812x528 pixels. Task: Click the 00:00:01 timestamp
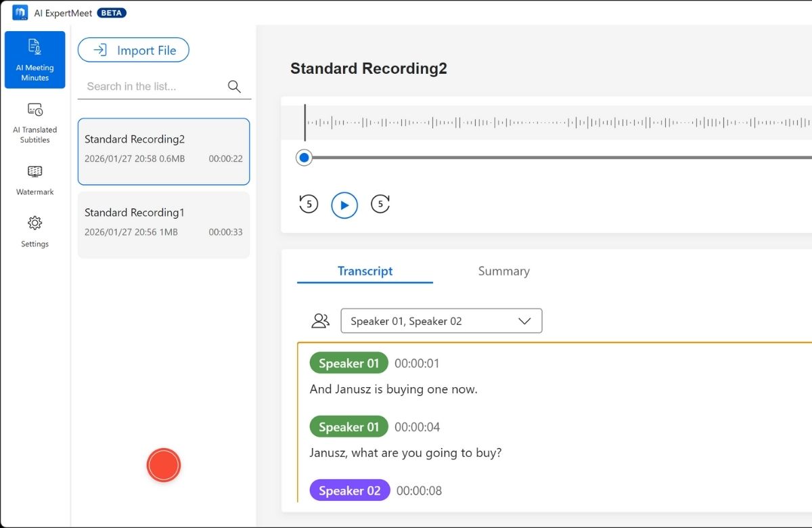click(417, 364)
